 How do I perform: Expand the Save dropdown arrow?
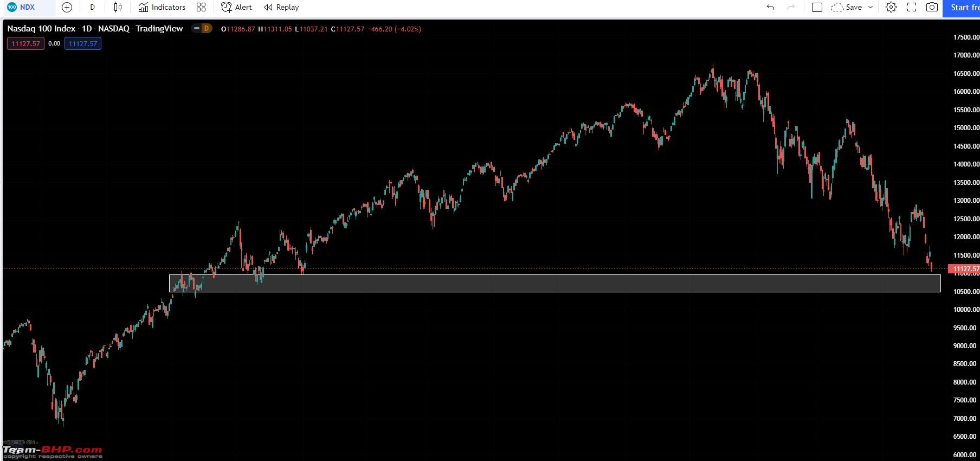coord(871,7)
